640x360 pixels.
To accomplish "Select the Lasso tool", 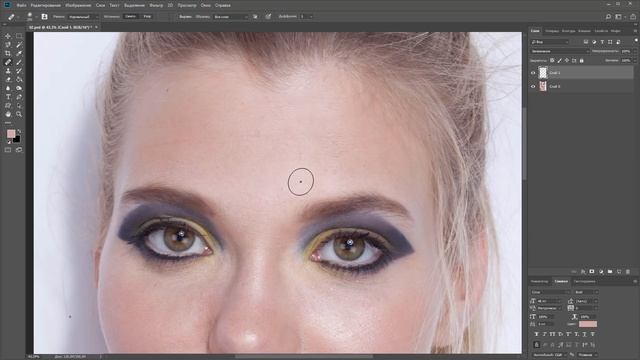I will click(8, 45).
